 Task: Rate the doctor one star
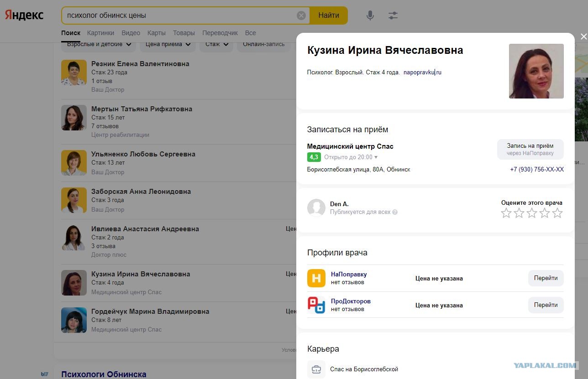click(x=506, y=213)
